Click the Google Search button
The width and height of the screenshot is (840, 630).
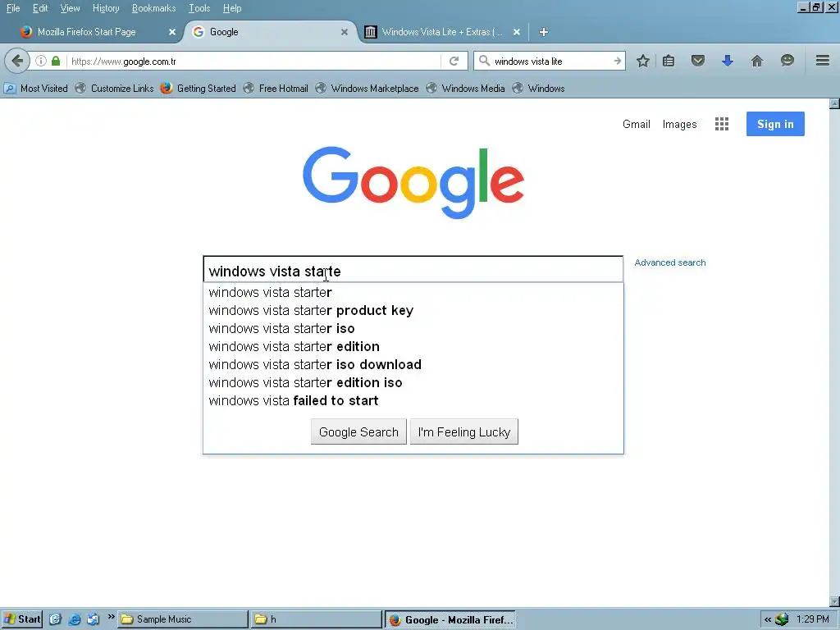pos(358,431)
